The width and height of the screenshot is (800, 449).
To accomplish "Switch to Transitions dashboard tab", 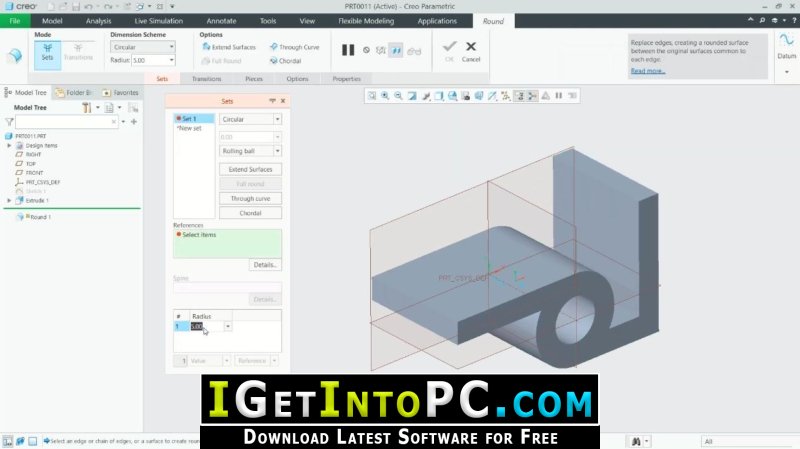I will point(207,79).
